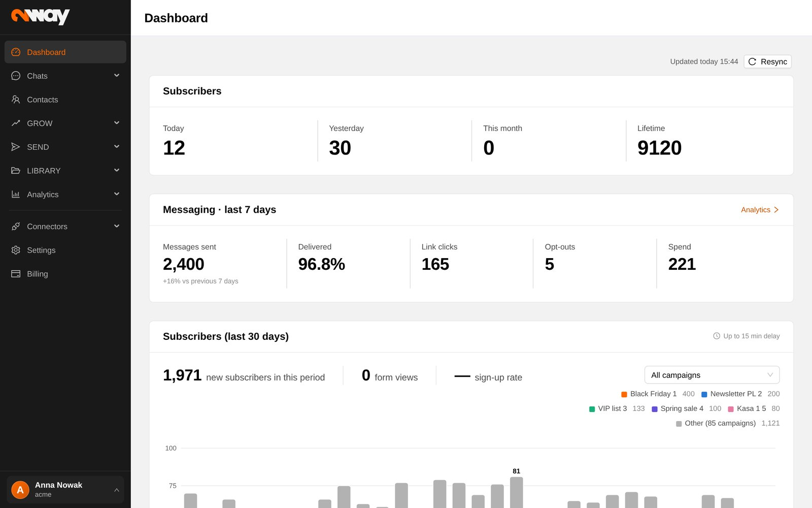The height and width of the screenshot is (508, 812).
Task: Click the GROW trend line icon
Action: [16, 123]
